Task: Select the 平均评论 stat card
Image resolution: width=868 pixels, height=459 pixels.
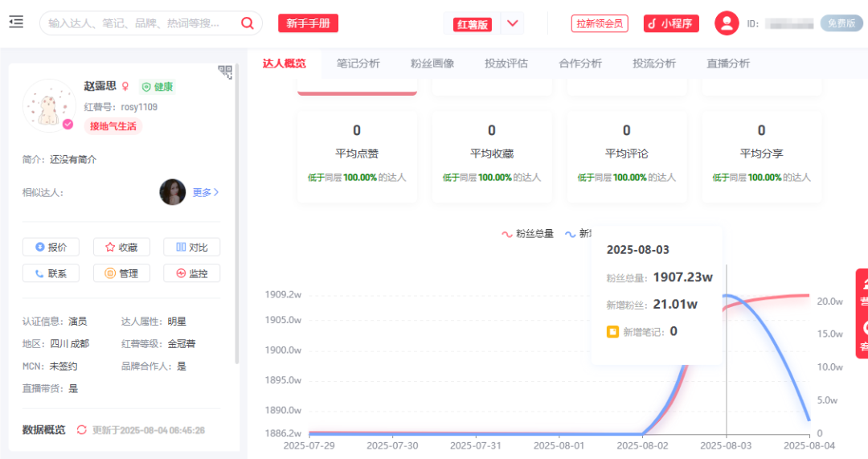Action: pyautogui.click(x=627, y=156)
